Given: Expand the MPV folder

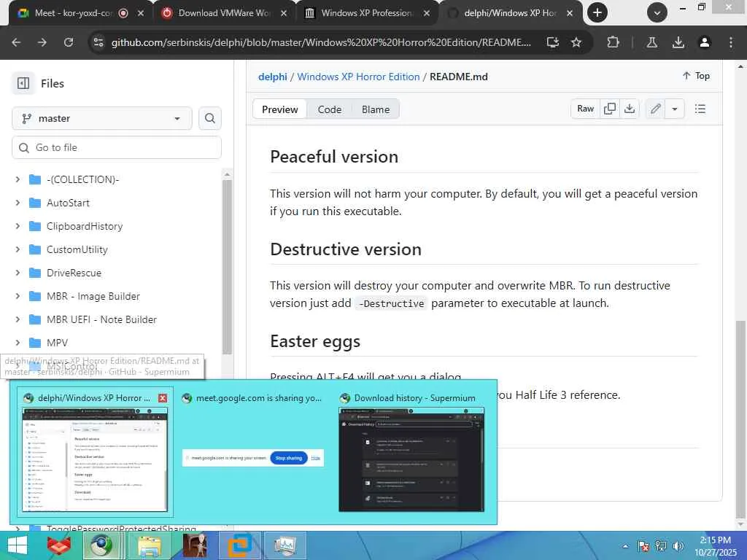Looking at the screenshot, I should (x=18, y=343).
